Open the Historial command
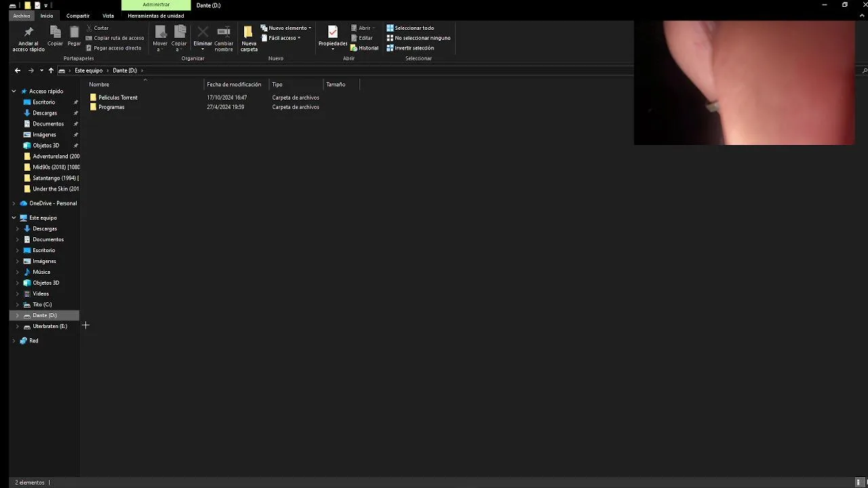This screenshot has height=488, width=868. pos(365,48)
